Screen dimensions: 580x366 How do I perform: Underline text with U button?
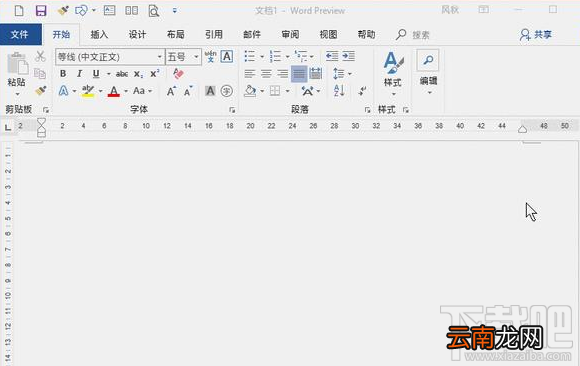pos(96,74)
